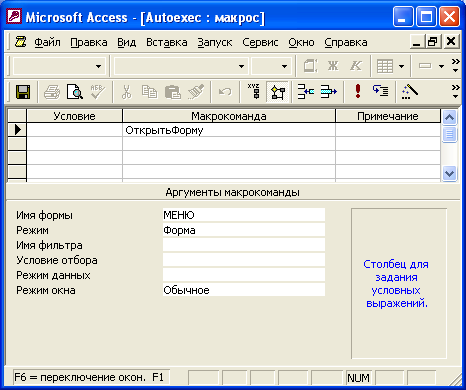This screenshot has width=466, height=390.
Task: Click the Format Painter brush icon
Action: pos(196,91)
